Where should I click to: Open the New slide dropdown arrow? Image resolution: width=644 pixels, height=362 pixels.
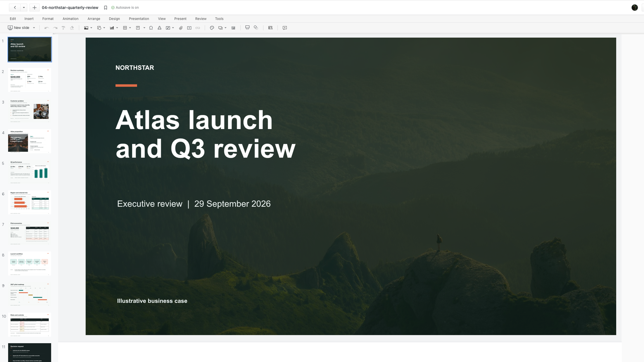point(34,28)
